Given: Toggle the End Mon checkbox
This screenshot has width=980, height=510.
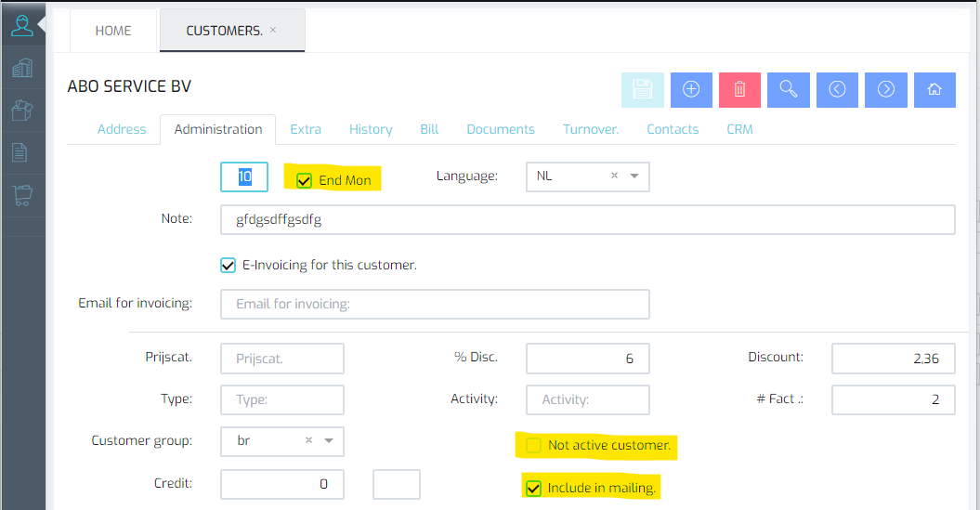Looking at the screenshot, I should [304, 180].
